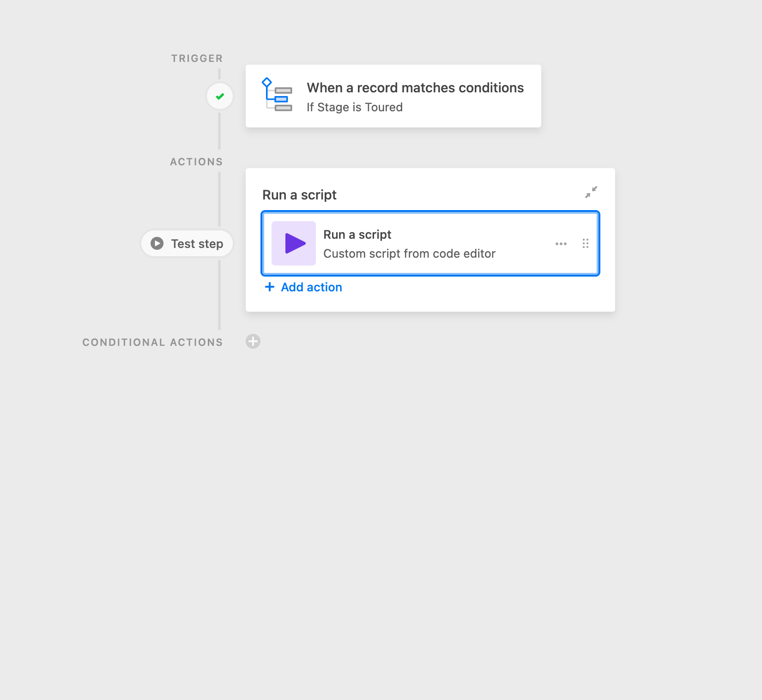The height and width of the screenshot is (700, 762).
Task: Click the drag handle on the Run a script action
Action: pyautogui.click(x=585, y=243)
